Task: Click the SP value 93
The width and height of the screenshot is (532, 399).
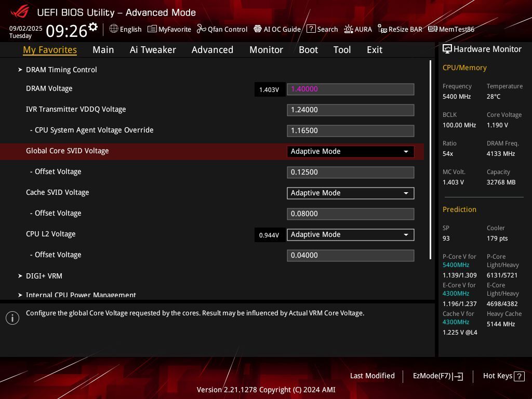Action: [x=446, y=238]
